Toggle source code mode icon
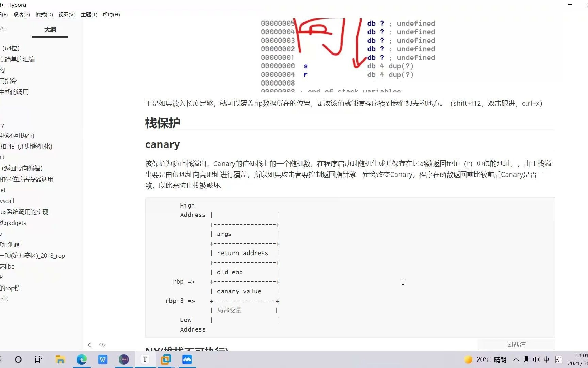The image size is (588, 368). click(x=102, y=345)
